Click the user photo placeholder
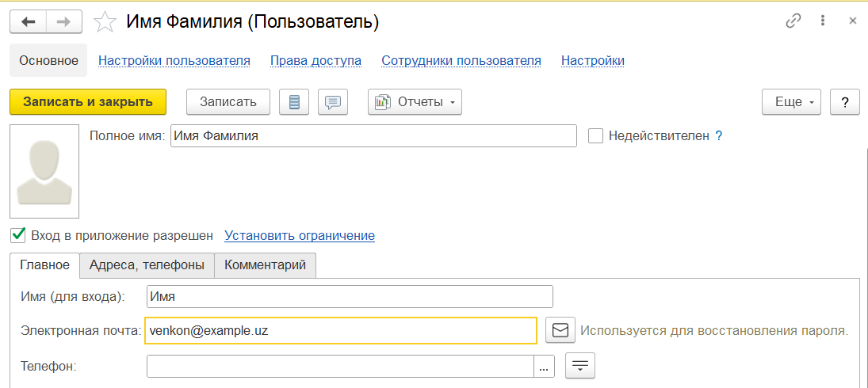Viewport: 868px width, 388px height. 44,171
